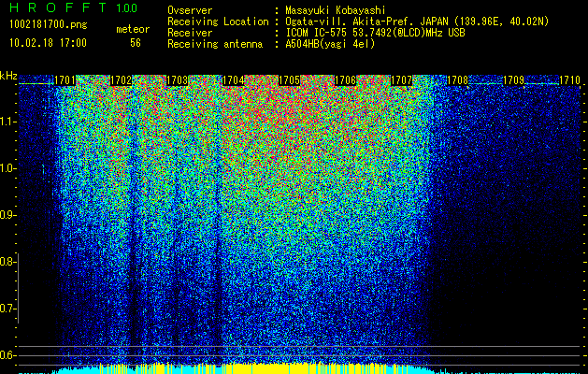Click the 0.7 frequency axis label
Image resolution: width=588 pixels, height=374 pixels.
pyautogui.click(x=7, y=309)
